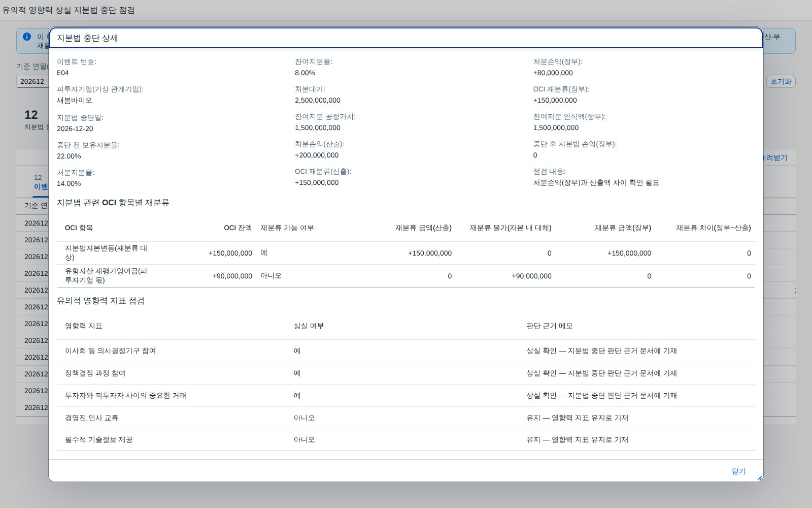Click the resize handle at dialog corner
This screenshot has width=812, height=508.
click(x=760, y=478)
